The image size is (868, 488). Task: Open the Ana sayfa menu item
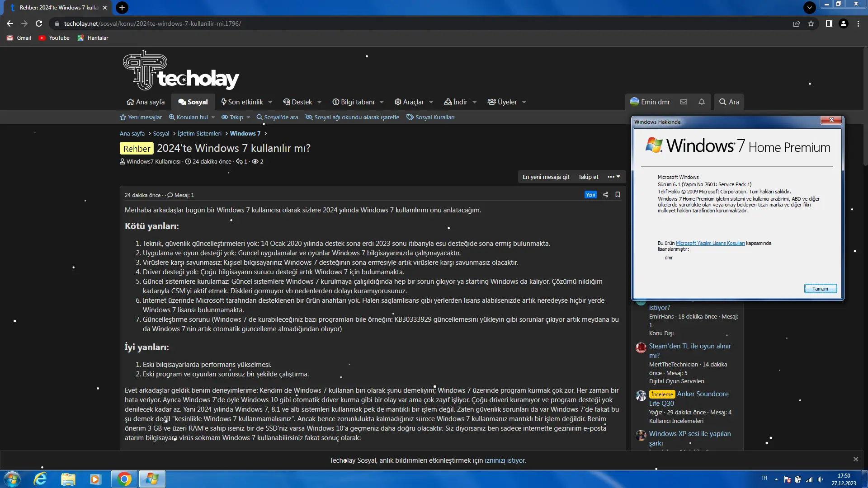tap(146, 102)
